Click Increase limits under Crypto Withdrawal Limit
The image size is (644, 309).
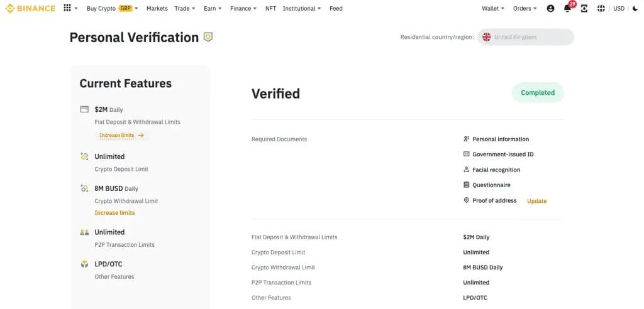tap(114, 212)
